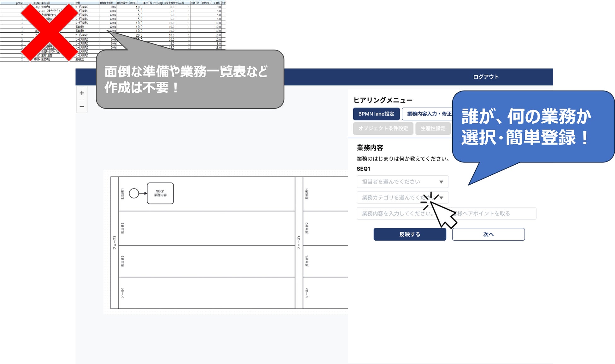Image resolution: width=615 pixels, height=364 pixels.
Task: Select the 生産性設定 tab
Action: [433, 128]
